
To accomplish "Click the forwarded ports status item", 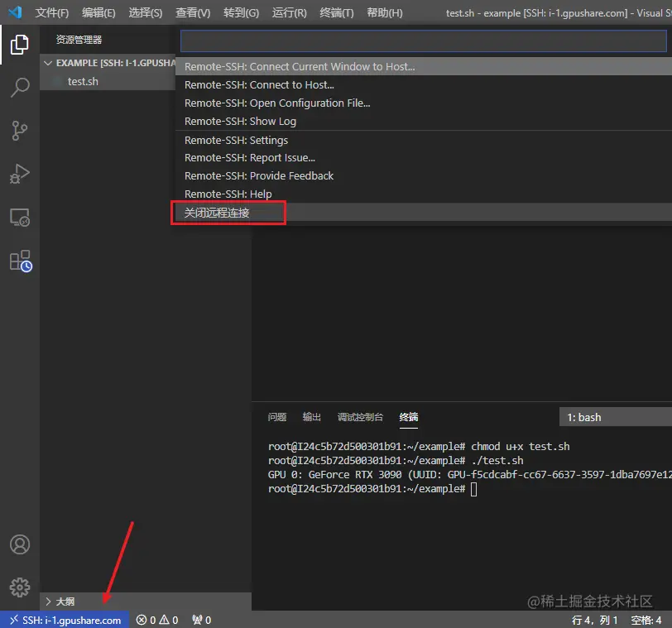I will 201,620.
